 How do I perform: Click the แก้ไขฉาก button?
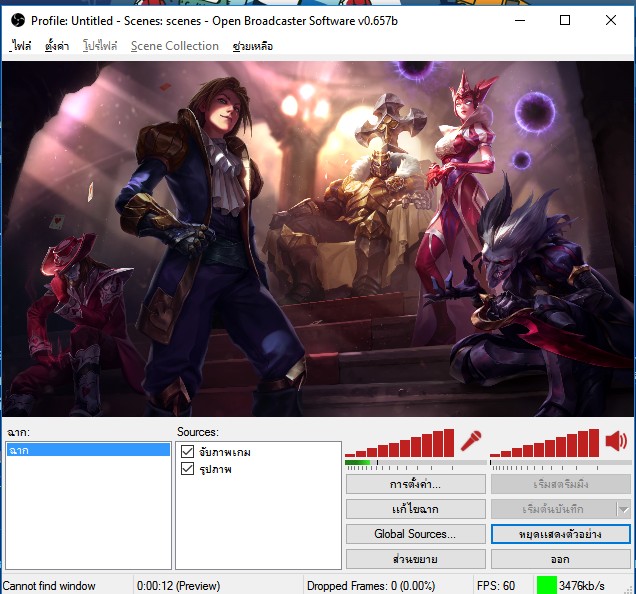tap(415, 509)
